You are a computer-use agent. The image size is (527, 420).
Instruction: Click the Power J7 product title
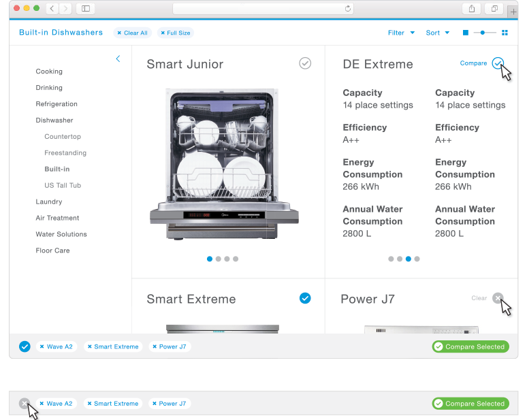click(x=368, y=299)
